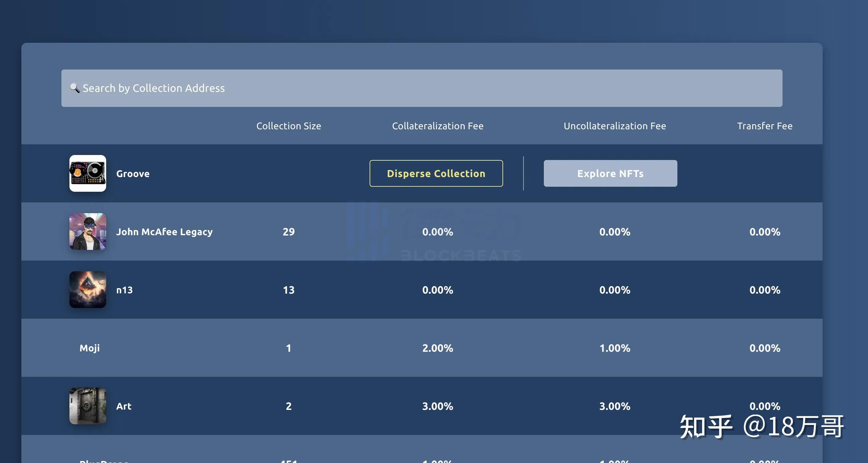The width and height of the screenshot is (868, 463).
Task: Focus the Search by Collection Address field
Action: (421, 88)
